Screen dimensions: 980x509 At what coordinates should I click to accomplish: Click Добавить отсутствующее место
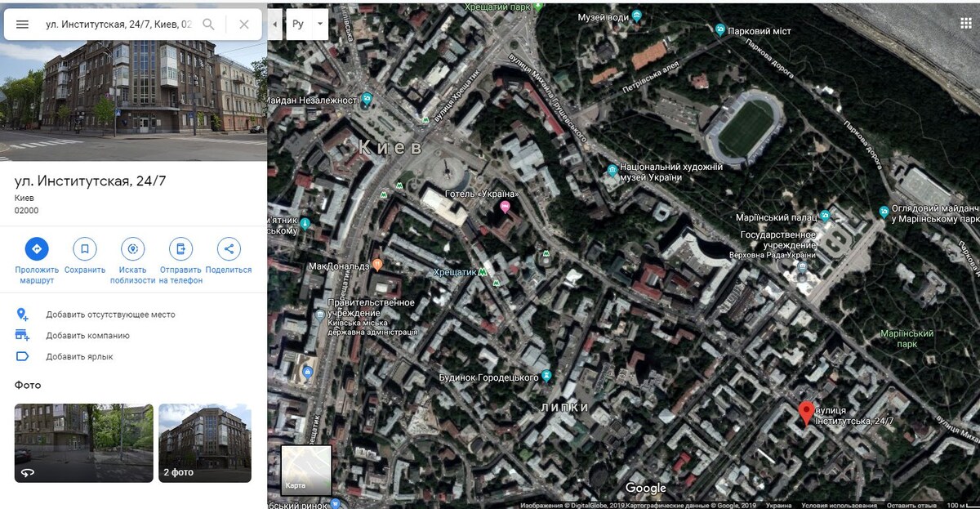(110, 315)
